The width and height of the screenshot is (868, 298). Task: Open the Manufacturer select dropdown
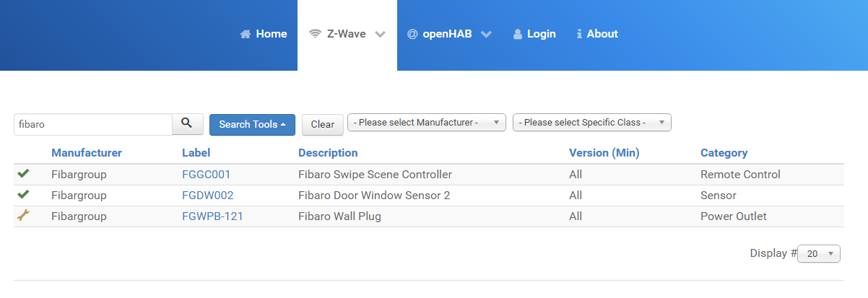(426, 123)
